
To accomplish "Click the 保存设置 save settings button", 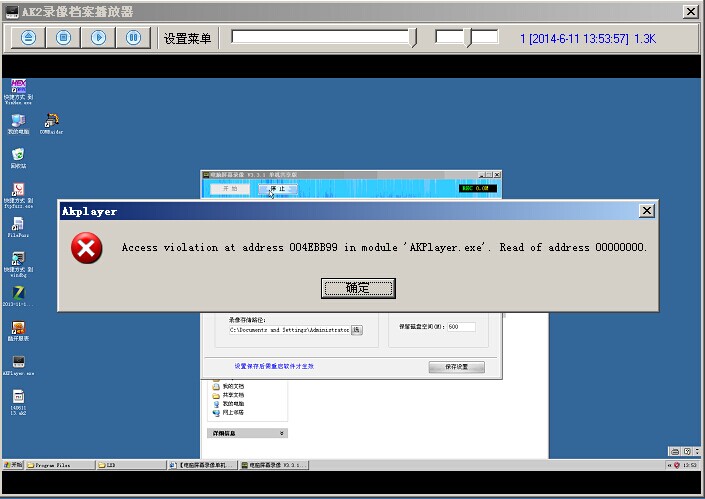I will [x=456, y=367].
